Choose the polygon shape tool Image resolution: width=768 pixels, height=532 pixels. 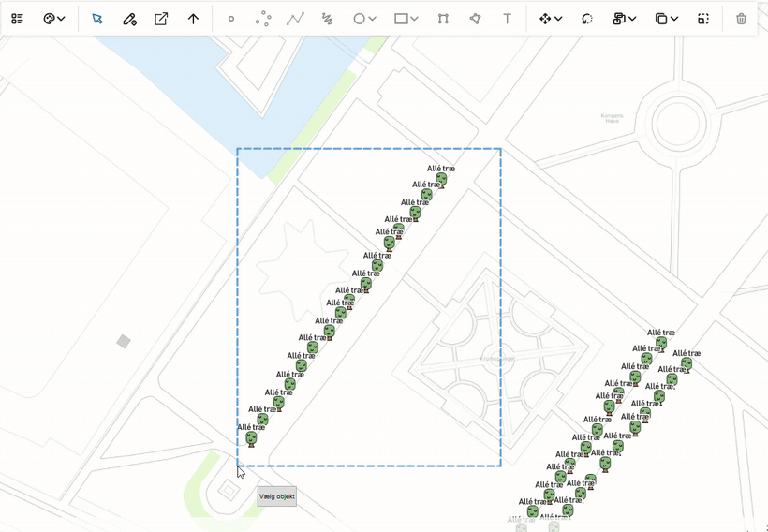tap(475, 19)
